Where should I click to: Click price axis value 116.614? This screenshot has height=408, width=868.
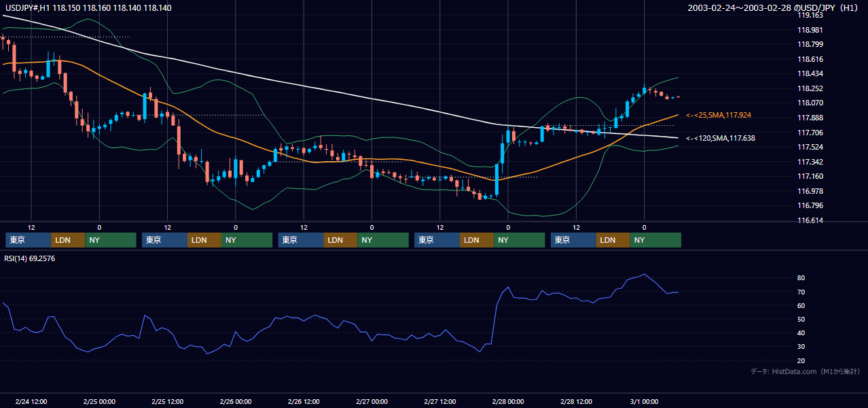tap(810, 220)
